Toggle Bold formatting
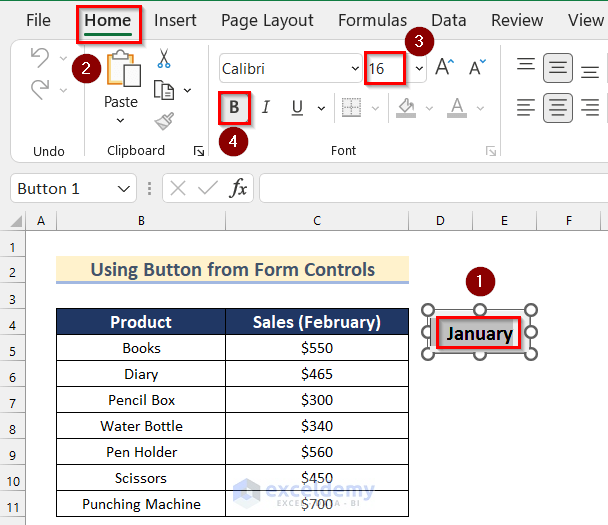This screenshot has width=608, height=525. pyautogui.click(x=234, y=107)
